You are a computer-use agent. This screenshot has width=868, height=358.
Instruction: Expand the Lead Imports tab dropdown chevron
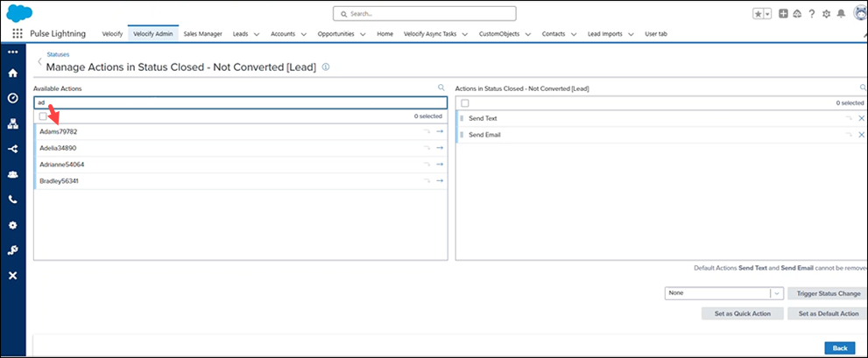(x=631, y=34)
